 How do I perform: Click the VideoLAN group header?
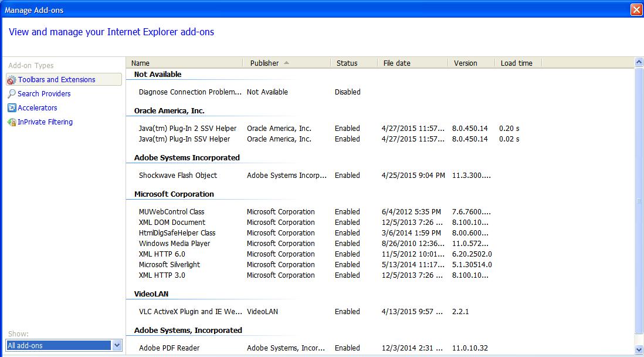coord(151,294)
